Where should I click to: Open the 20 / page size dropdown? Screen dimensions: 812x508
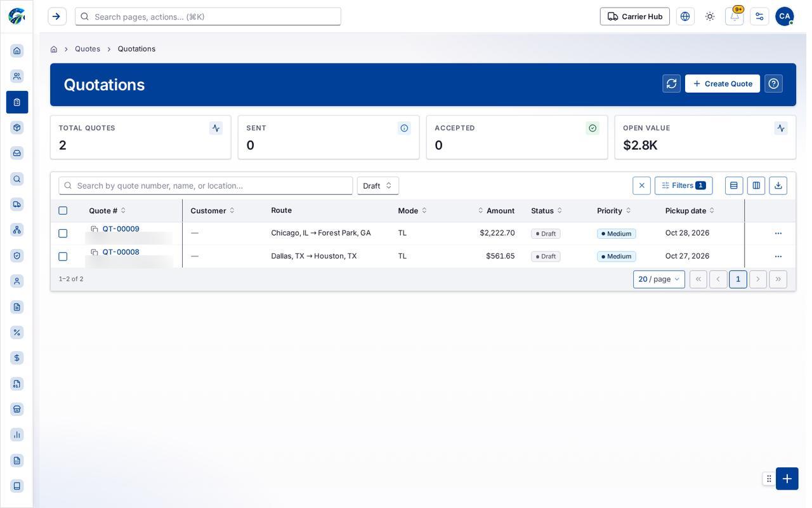tap(659, 279)
